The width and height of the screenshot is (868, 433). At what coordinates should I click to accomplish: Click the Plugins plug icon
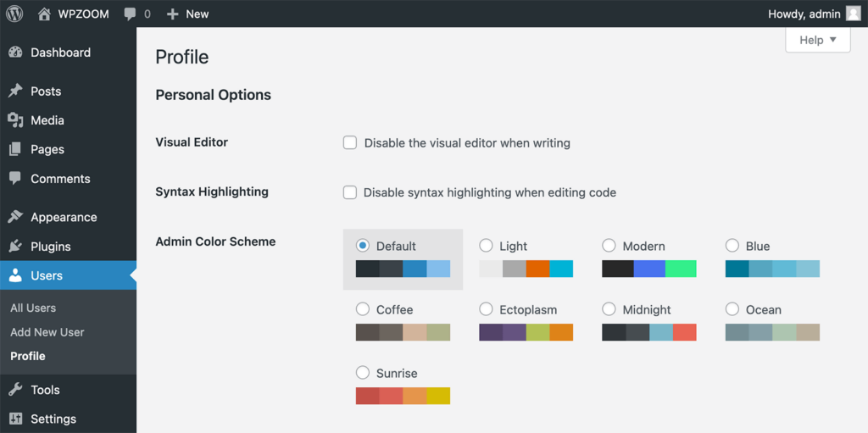[x=15, y=247]
